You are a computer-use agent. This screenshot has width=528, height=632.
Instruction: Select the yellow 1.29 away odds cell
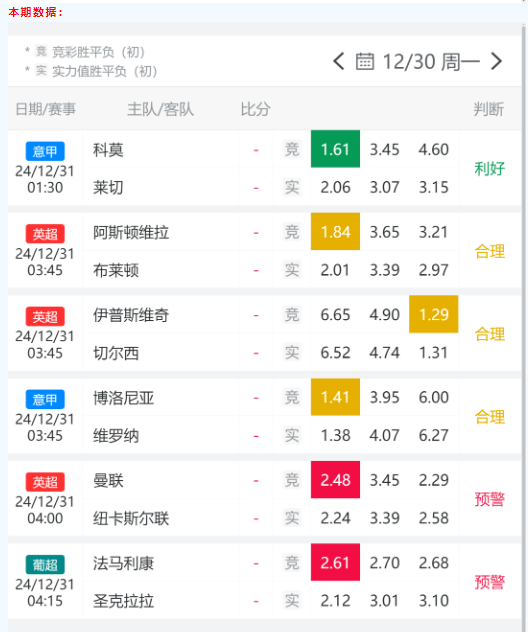coord(434,314)
